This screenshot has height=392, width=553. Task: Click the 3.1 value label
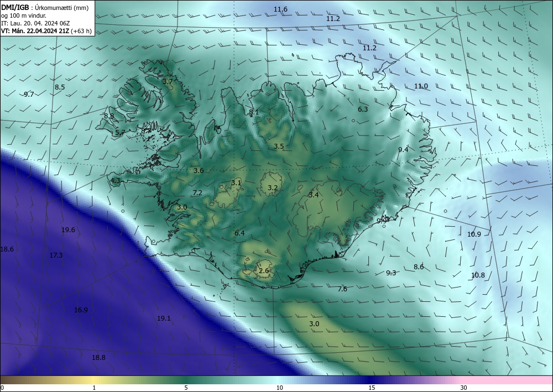(x=236, y=182)
